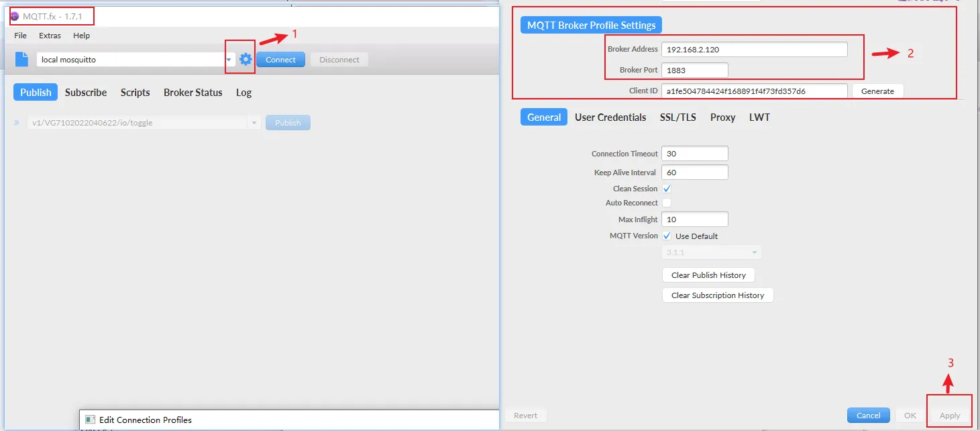
Task: Click the Edit Connection Profiles window title
Action: (146, 420)
